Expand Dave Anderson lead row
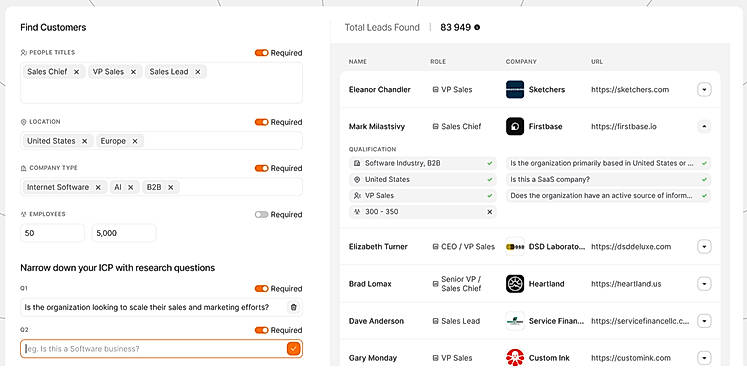Image resolution: width=747 pixels, height=368 pixels. point(704,321)
